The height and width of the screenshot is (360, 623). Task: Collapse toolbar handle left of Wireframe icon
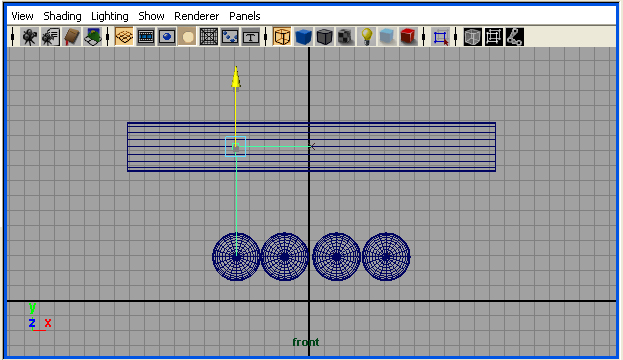(x=266, y=37)
